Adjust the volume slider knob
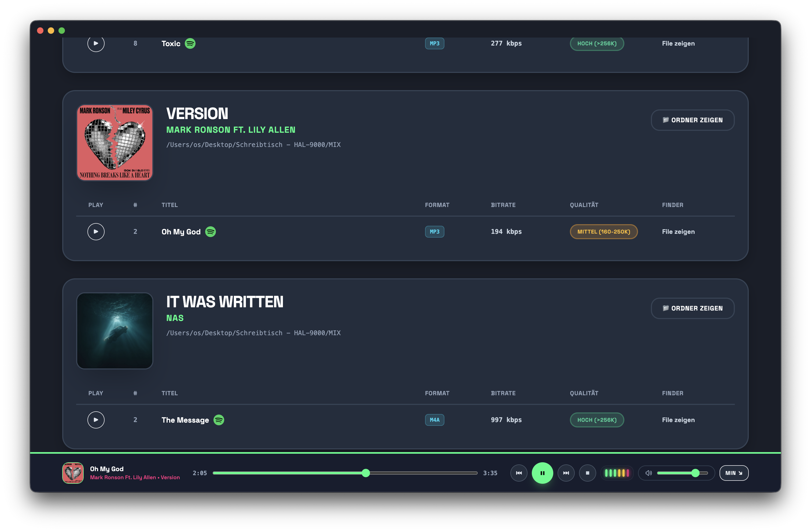The width and height of the screenshot is (811, 532). click(x=695, y=473)
